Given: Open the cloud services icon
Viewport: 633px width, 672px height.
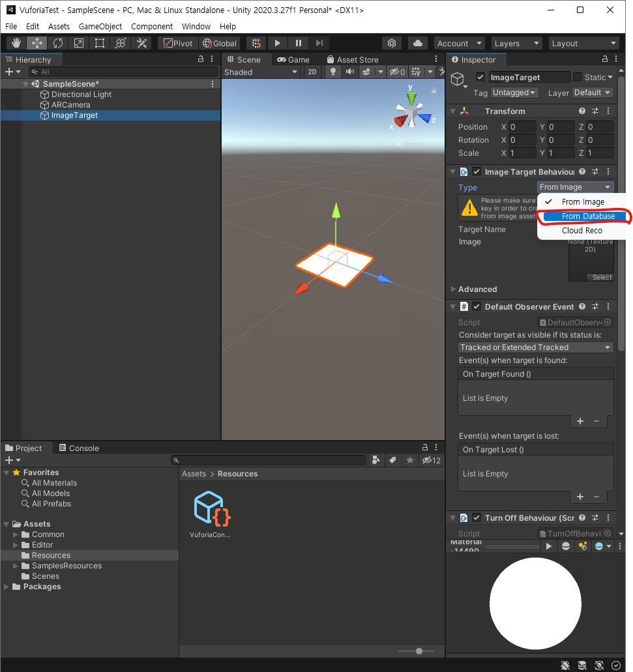Looking at the screenshot, I should pos(417,43).
